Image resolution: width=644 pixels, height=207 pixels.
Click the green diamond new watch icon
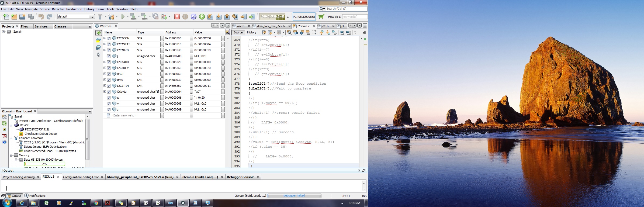point(99,33)
